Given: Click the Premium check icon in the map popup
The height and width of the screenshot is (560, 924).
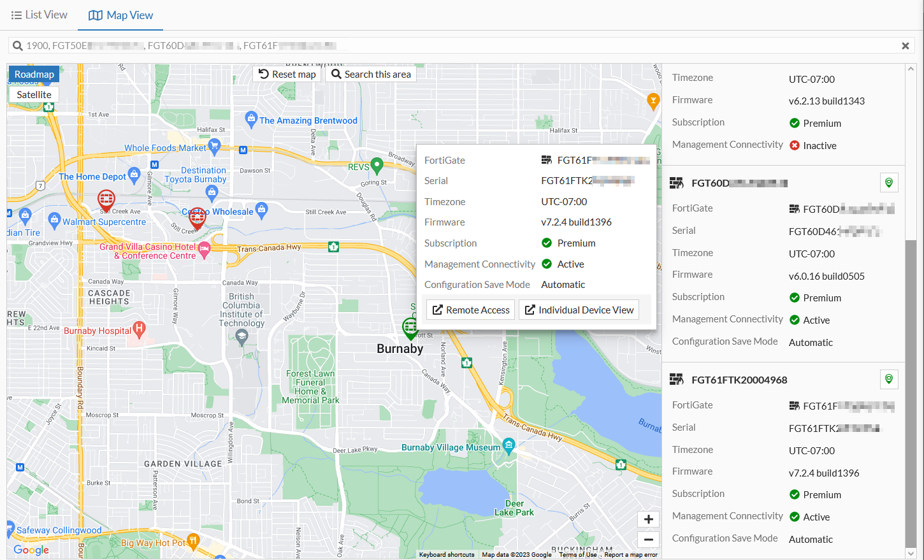Looking at the screenshot, I should [x=547, y=243].
